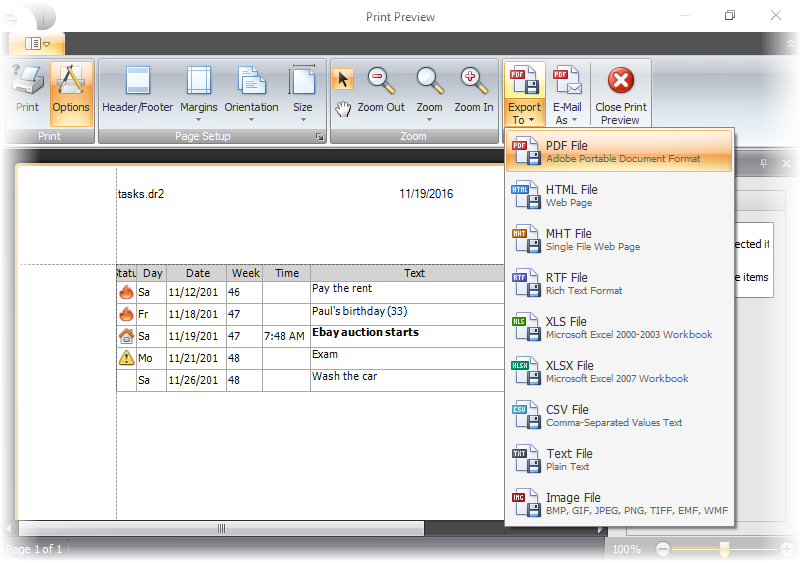Choose Text File export option
Viewport: 801px width, 562px height.
point(619,459)
